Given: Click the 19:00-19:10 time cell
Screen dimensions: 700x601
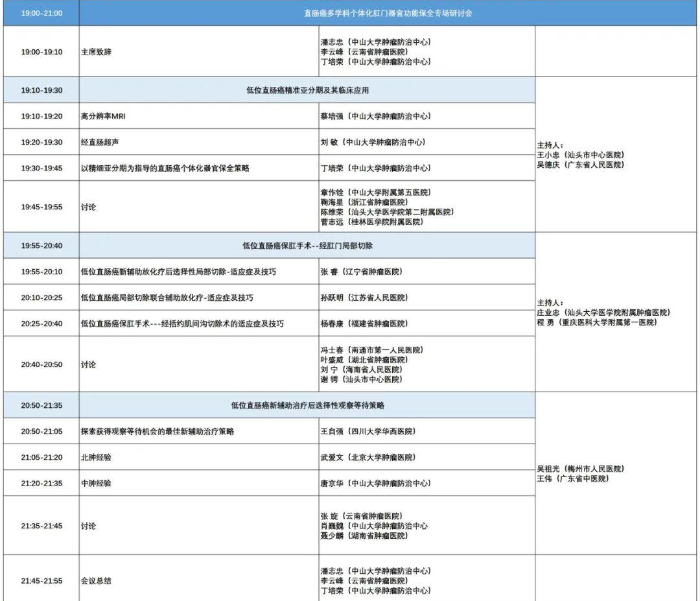Looking at the screenshot, I should point(41,52).
